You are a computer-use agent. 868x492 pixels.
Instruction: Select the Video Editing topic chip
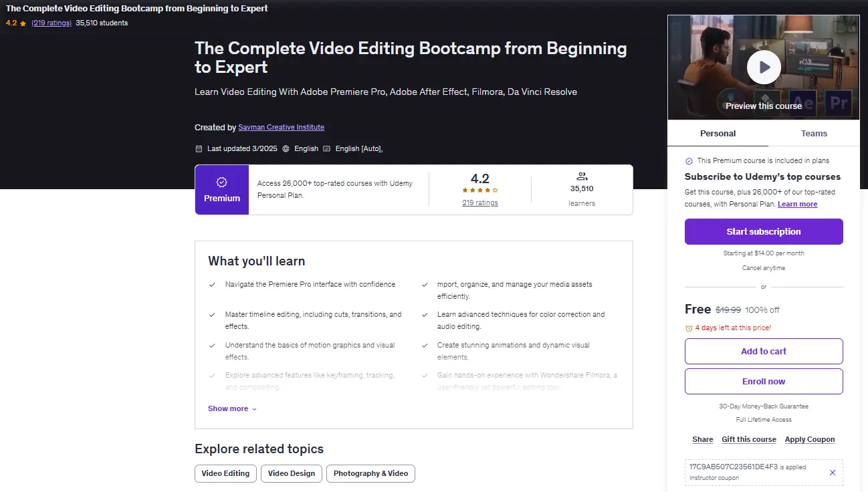(x=225, y=473)
